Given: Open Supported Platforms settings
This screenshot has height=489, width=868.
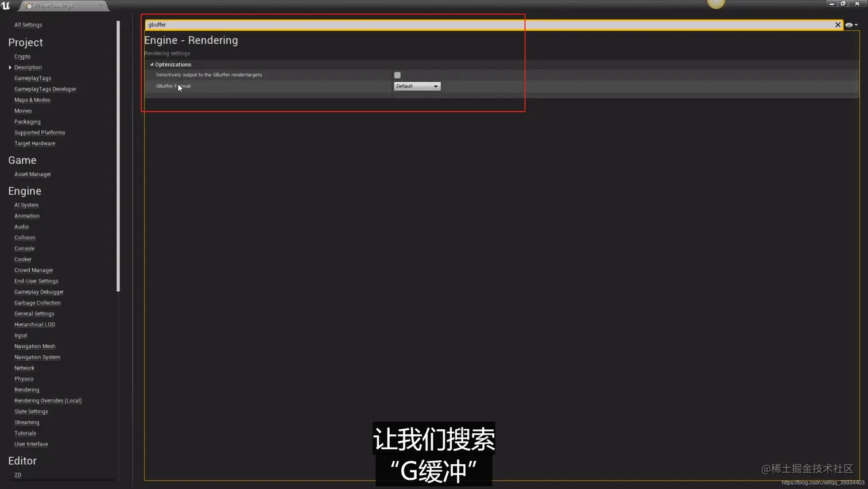Looking at the screenshot, I should click(40, 133).
